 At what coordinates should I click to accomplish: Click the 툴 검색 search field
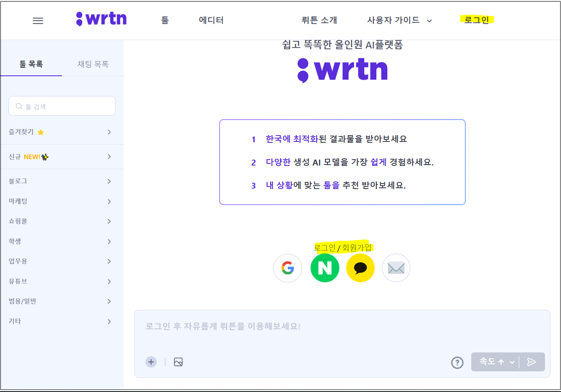coord(62,106)
